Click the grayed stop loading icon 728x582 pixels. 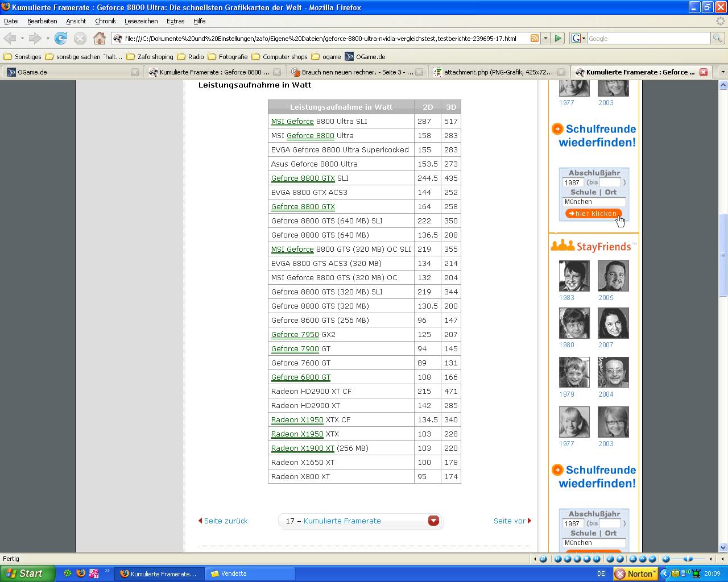[x=80, y=38]
